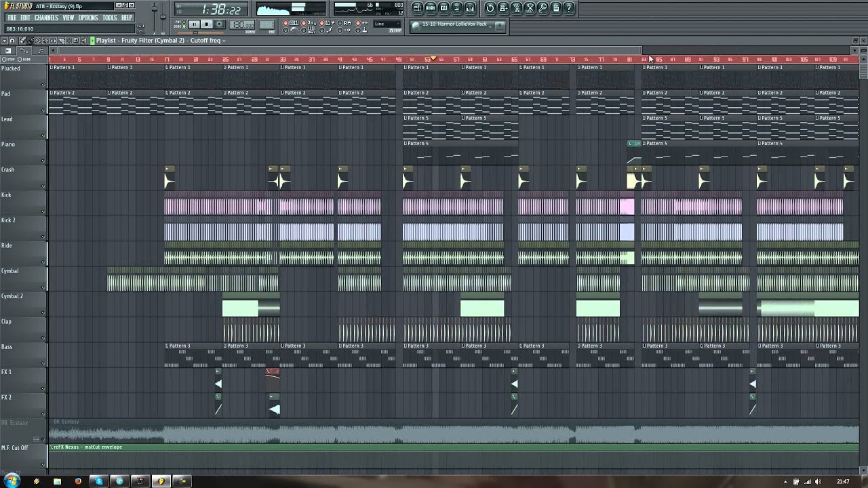
Task: Select the M.F. Cut Off track header
Action: tap(24, 456)
